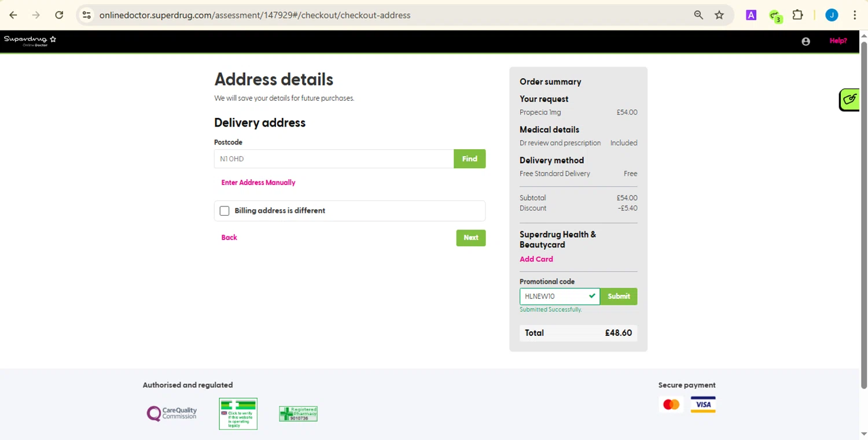Open the green extension with badge 3
The width and height of the screenshot is (868, 440).
(x=775, y=16)
